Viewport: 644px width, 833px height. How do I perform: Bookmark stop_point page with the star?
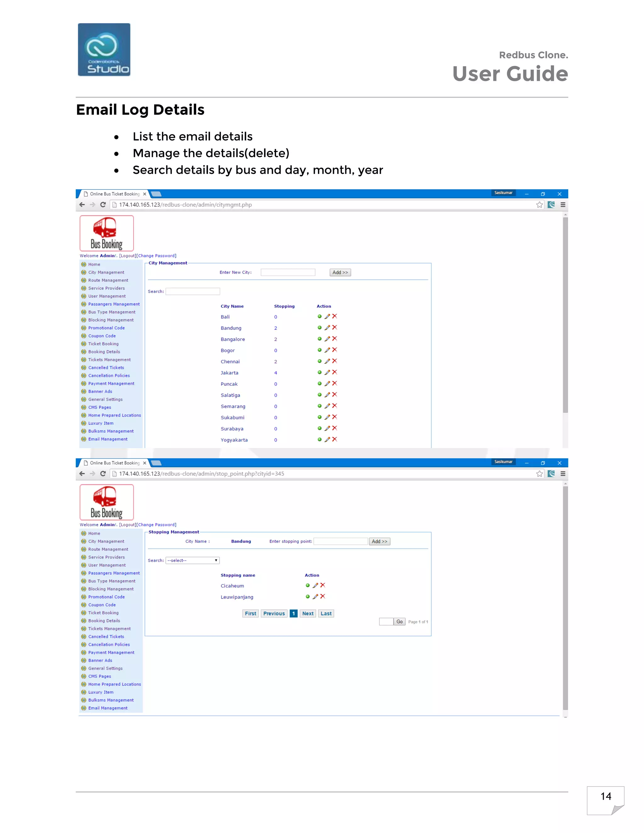[x=540, y=474]
